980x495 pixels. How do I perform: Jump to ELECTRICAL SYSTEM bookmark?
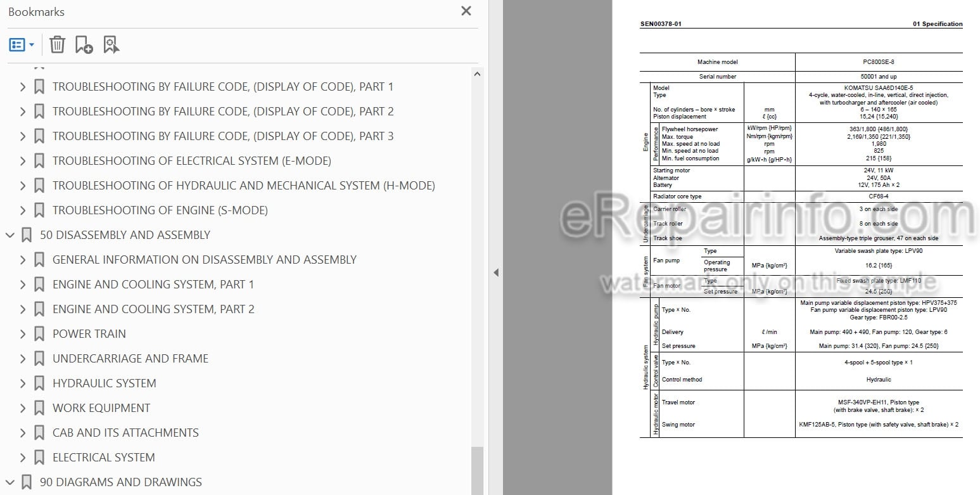point(104,458)
